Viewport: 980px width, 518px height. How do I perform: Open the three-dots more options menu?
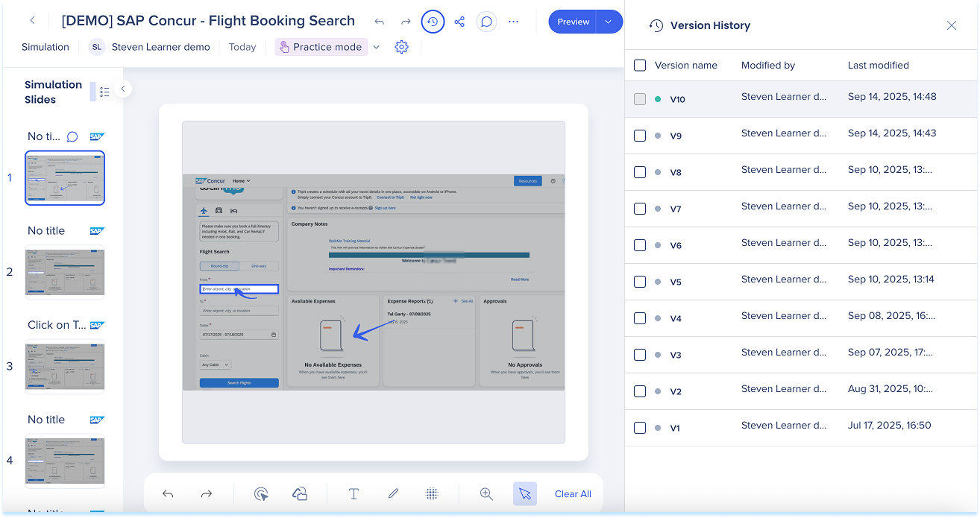(513, 22)
